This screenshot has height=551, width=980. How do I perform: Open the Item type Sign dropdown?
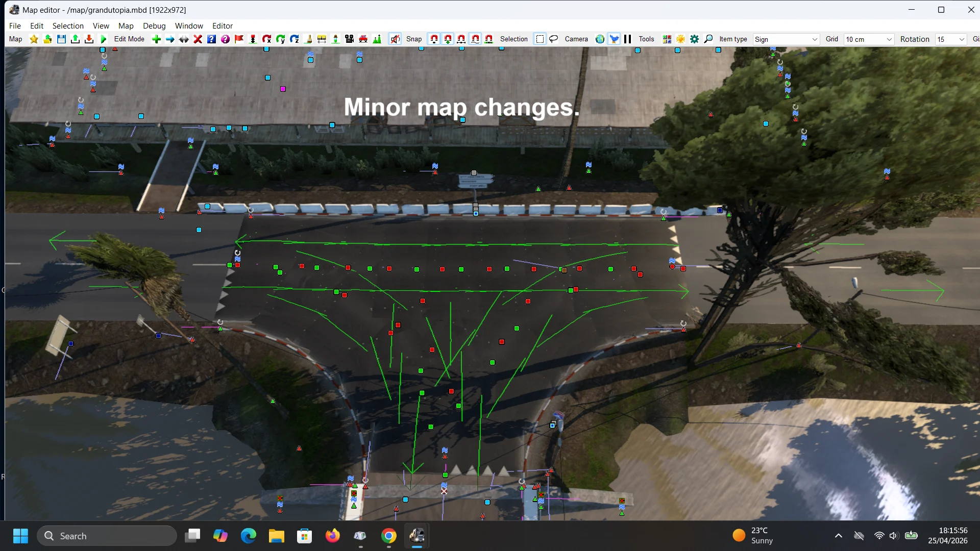click(x=786, y=39)
